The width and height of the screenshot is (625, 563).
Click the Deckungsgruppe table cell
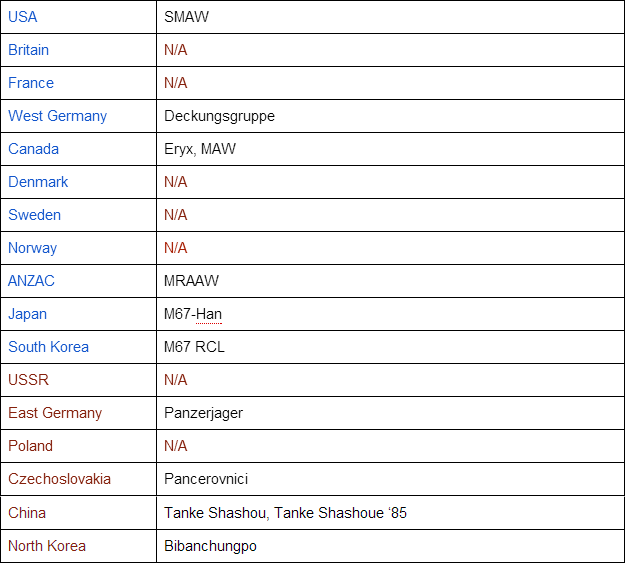tap(219, 116)
